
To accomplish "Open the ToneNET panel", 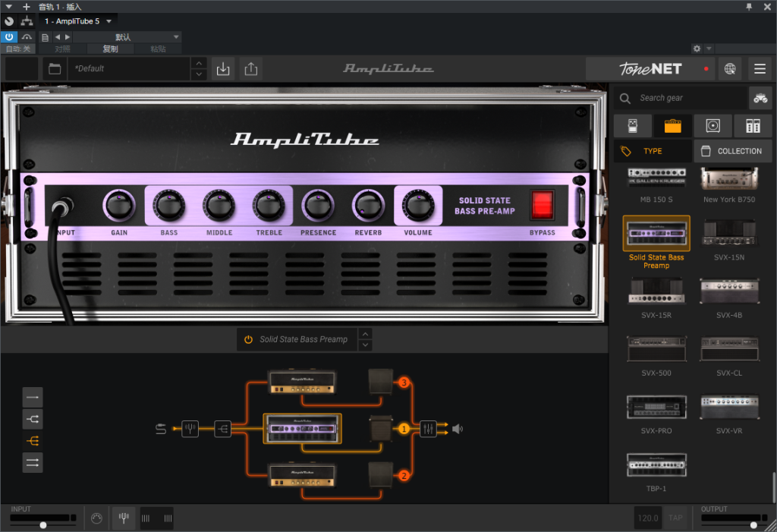I will 650,69.
